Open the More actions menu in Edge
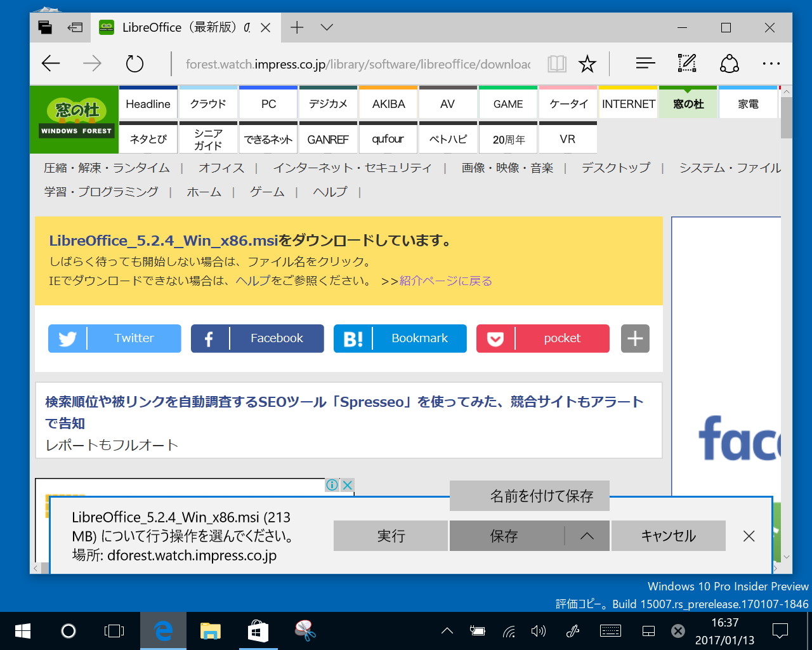The width and height of the screenshot is (812, 650). 771,63
